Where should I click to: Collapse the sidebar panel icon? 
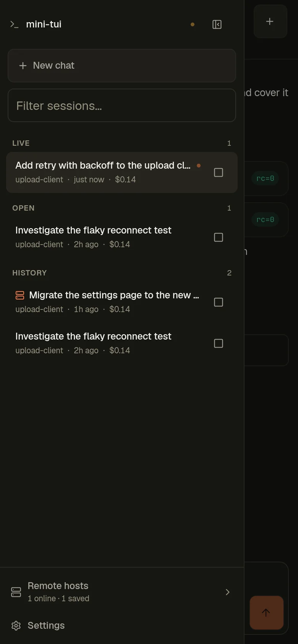pyautogui.click(x=217, y=24)
